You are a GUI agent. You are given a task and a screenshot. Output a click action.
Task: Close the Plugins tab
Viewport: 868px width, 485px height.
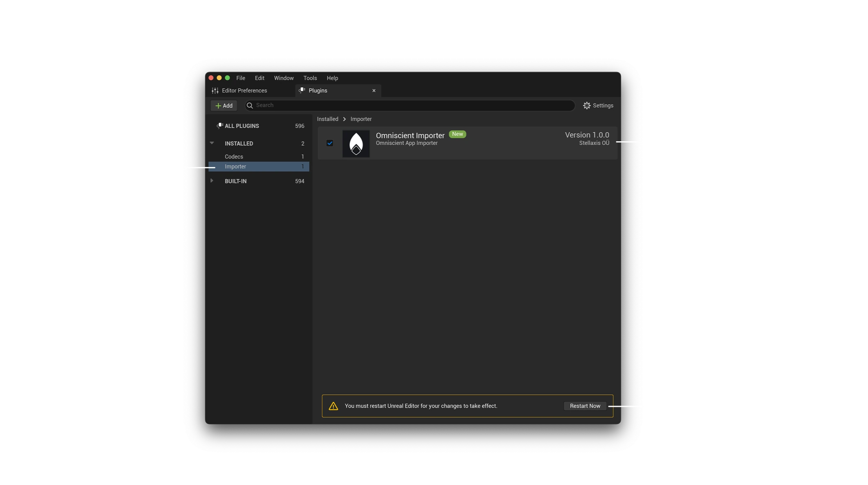click(x=374, y=90)
